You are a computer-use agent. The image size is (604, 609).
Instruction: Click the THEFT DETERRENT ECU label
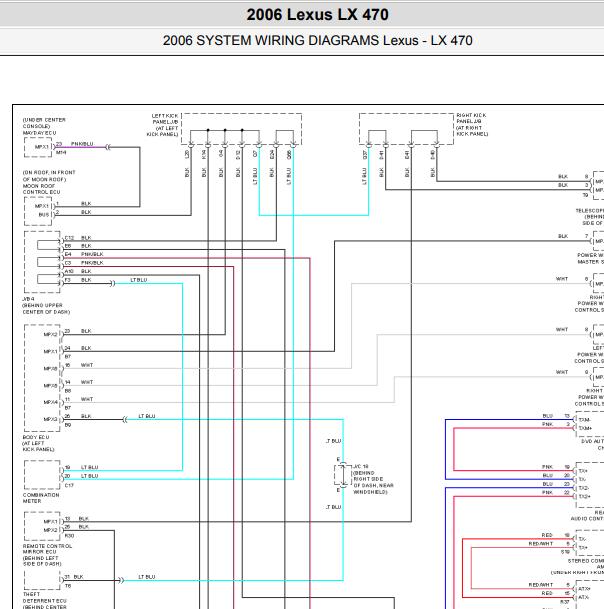coord(44,597)
